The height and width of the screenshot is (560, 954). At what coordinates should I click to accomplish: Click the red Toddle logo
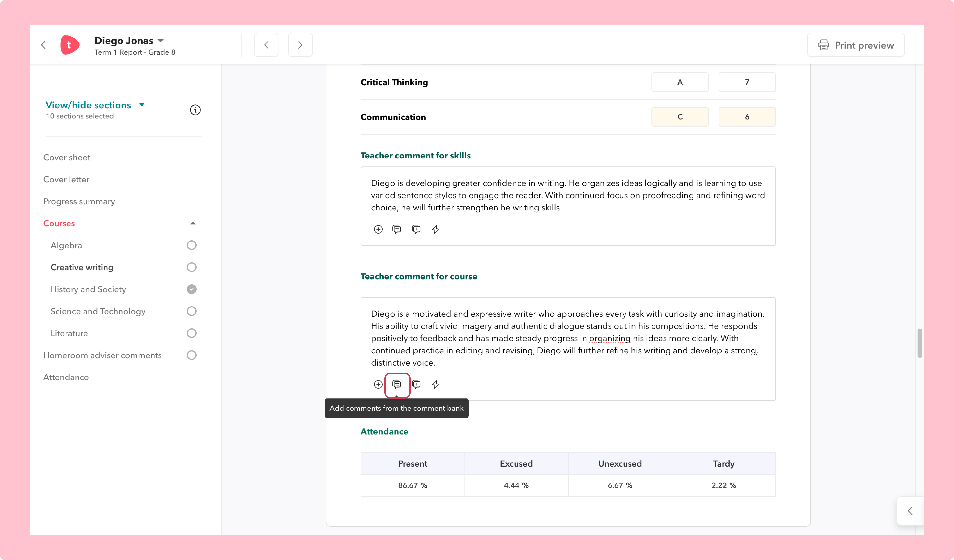[70, 45]
